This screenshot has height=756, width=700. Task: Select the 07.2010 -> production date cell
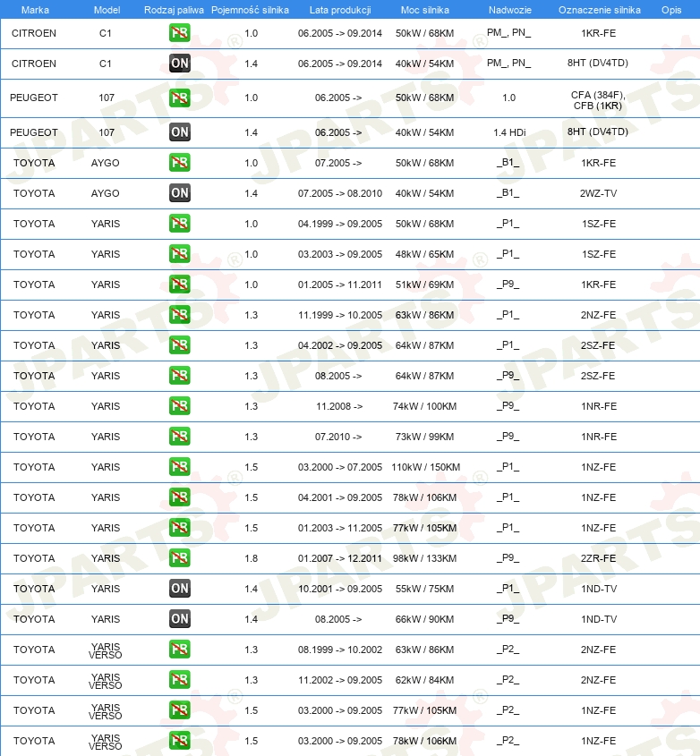click(x=338, y=436)
